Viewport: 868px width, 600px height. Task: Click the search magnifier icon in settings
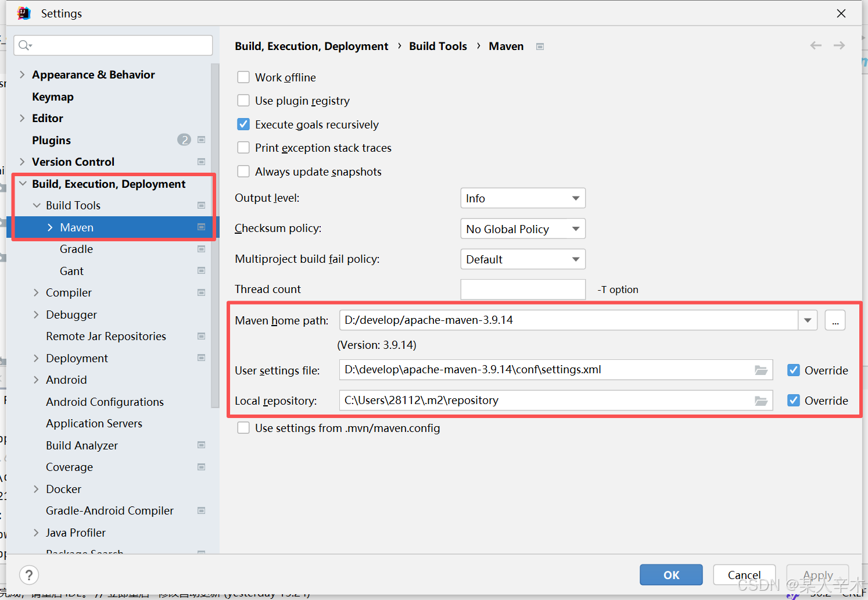24,45
